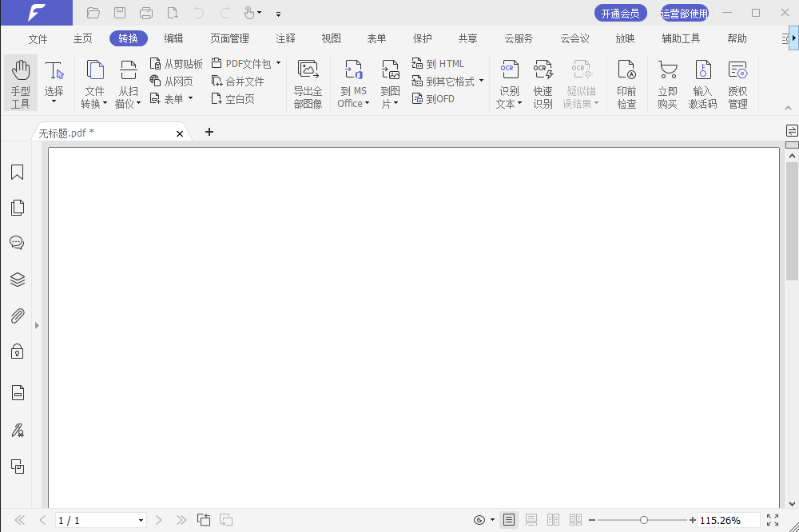Open the Attachments paperclip panel

click(x=18, y=316)
